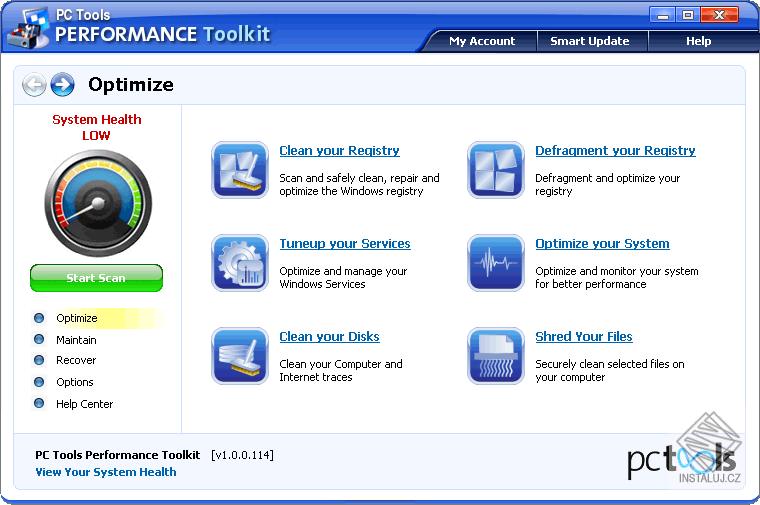
Task: Select Options in the sidebar
Action: pyautogui.click(x=75, y=382)
